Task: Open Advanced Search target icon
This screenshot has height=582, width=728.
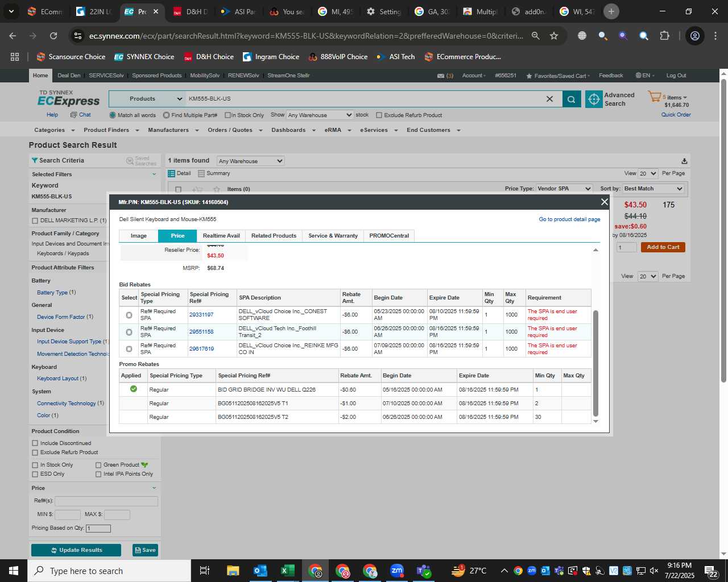Action: click(594, 99)
